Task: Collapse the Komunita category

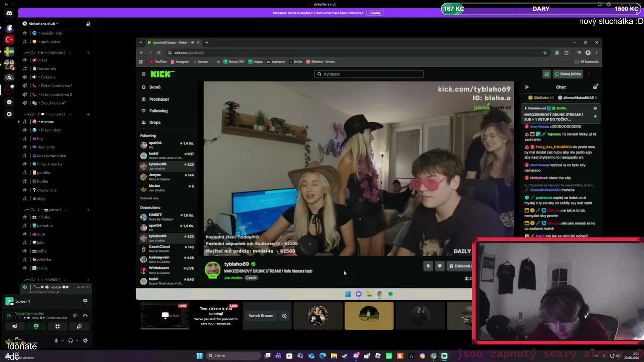Action: click(47, 114)
